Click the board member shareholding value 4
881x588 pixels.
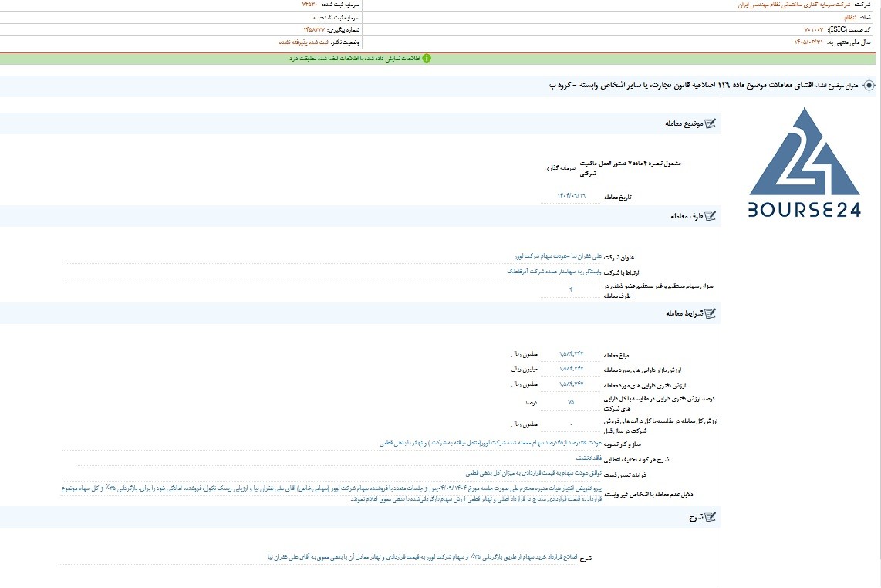571,289
